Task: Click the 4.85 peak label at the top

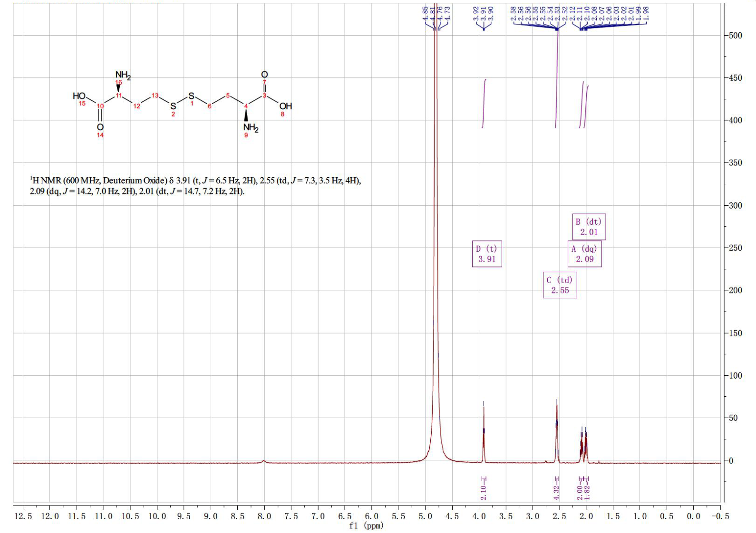Action: tap(426, 13)
